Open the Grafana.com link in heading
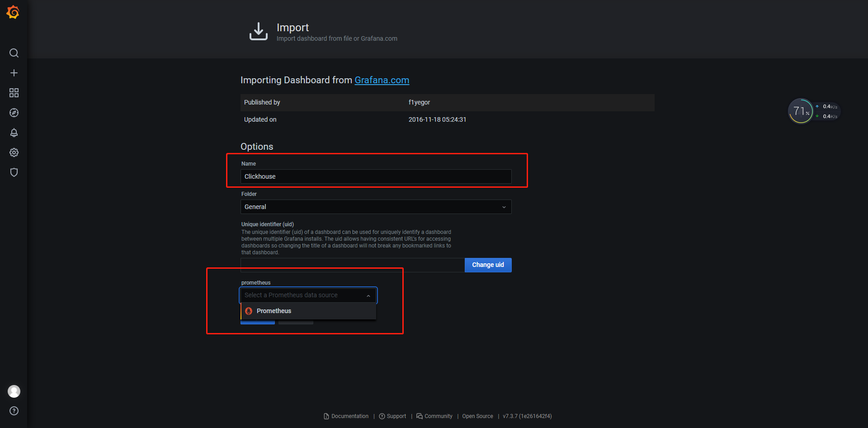This screenshot has width=868, height=428. [382, 80]
